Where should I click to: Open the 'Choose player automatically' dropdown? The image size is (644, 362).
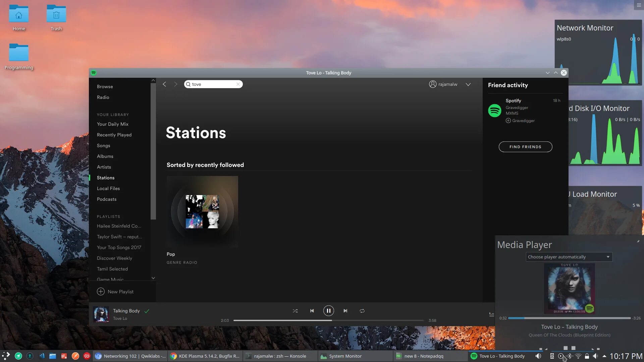569,257
